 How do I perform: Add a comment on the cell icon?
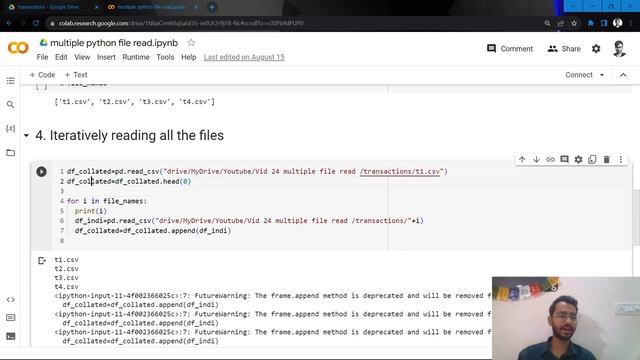coord(564,160)
